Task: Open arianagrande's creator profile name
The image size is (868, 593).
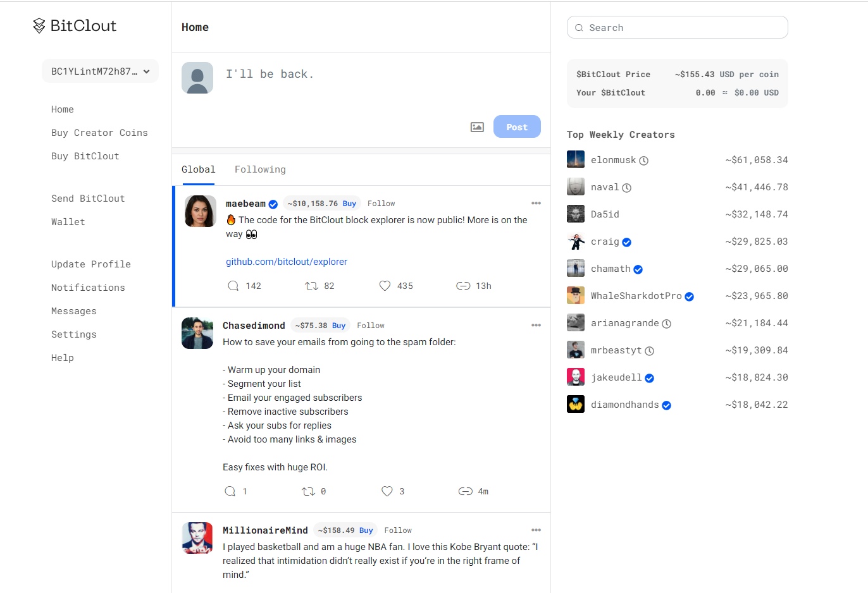Action: pos(625,323)
